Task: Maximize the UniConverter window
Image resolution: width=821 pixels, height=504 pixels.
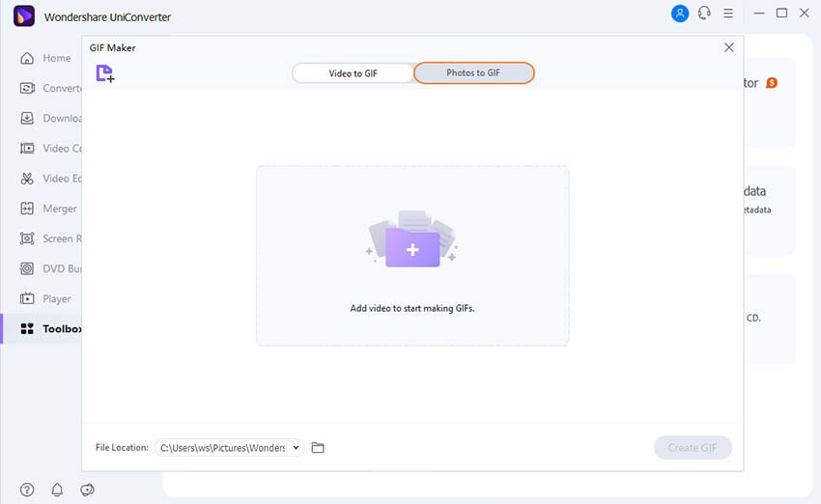Action: point(781,14)
